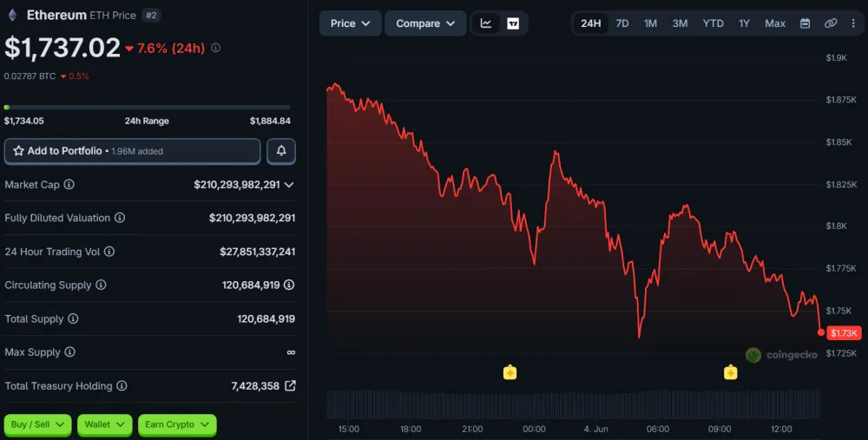Click the #2 rank badge
The height and width of the screenshot is (440, 868).
151,16
